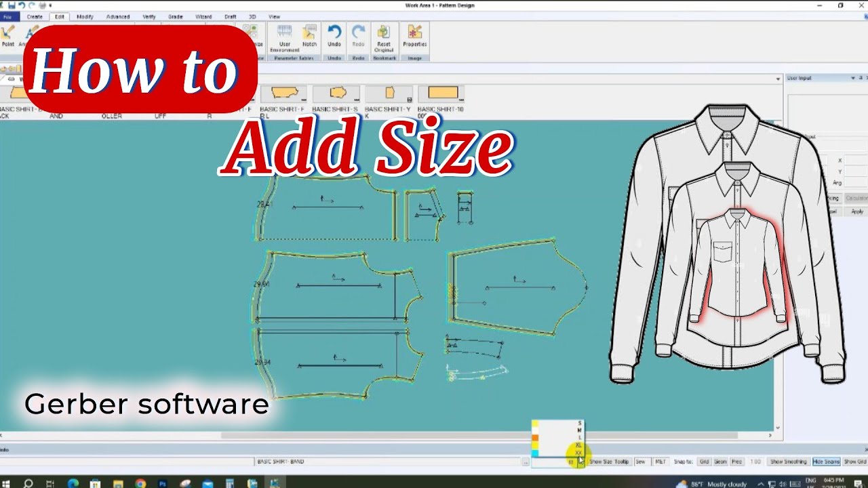868x488 pixels.
Task: Open Google Chrome from taskbar
Action: click(x=140, y=483)
